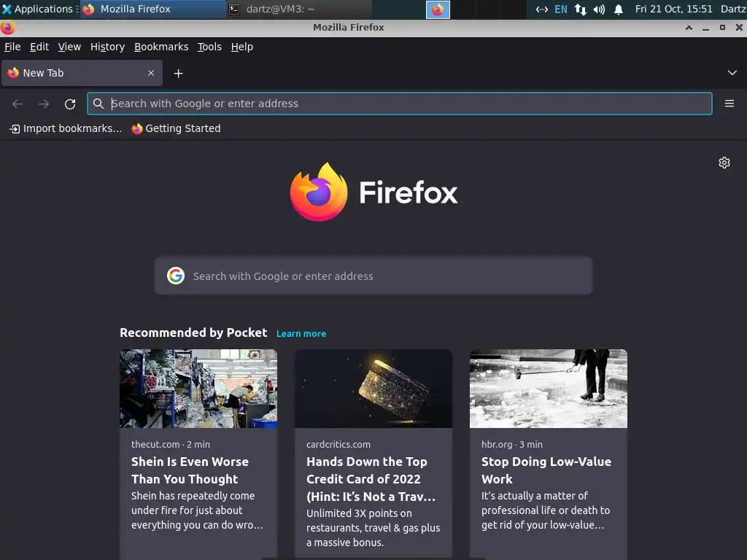Click 'Unlimited 3X points' description text
Viewport: 747px width, 560px height.
[x=373, y=528]
